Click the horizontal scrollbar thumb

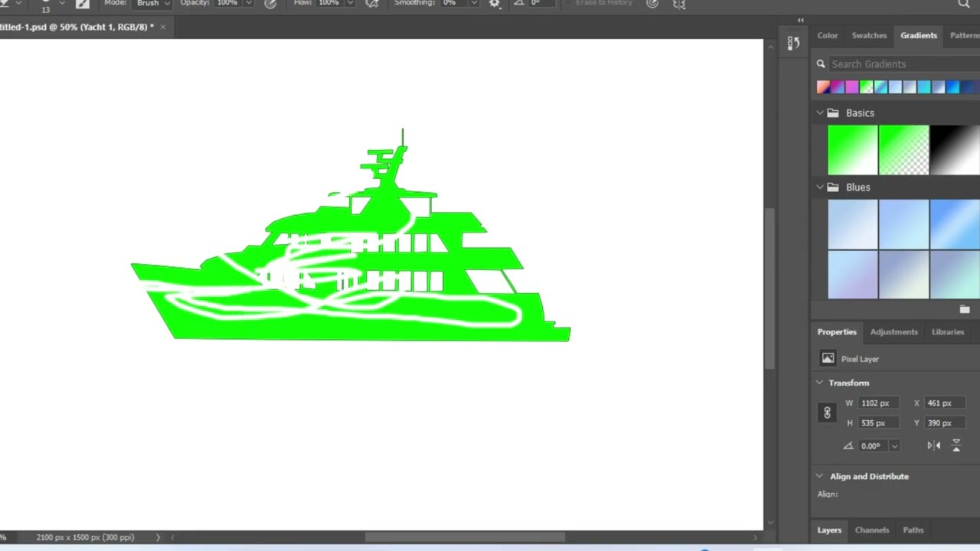pyautogui.click(x=465, y=537)
